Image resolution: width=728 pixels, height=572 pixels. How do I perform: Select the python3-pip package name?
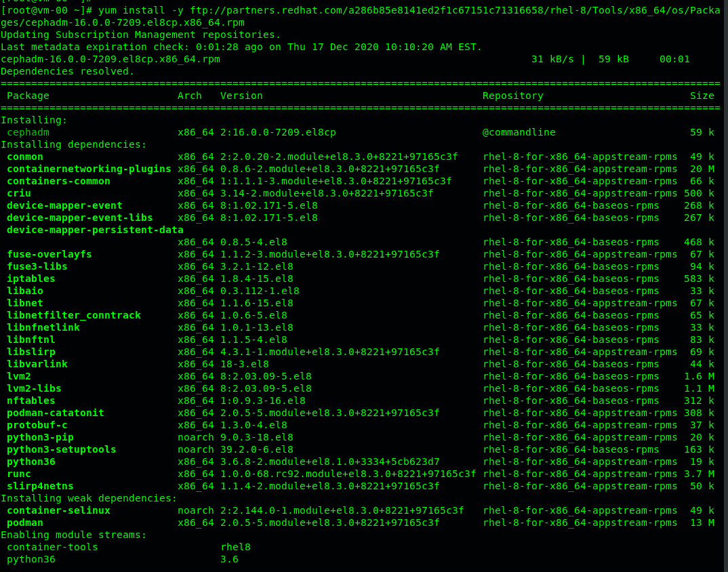point(41,437)
